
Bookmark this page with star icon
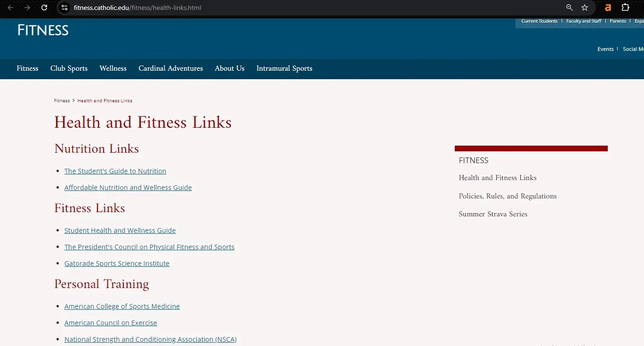585,8
